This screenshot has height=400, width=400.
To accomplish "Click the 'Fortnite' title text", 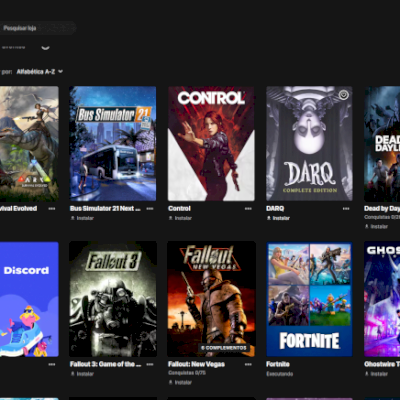I will (x=278, y=364).
